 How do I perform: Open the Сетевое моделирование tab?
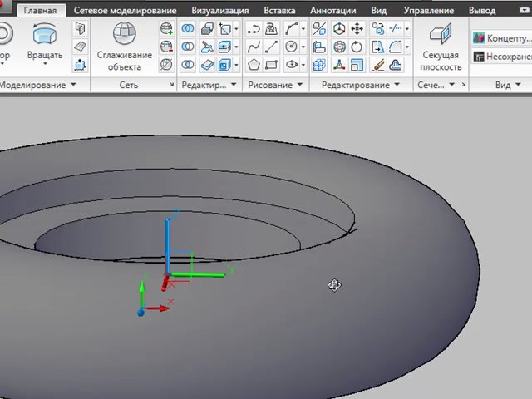tap(125, 11)
